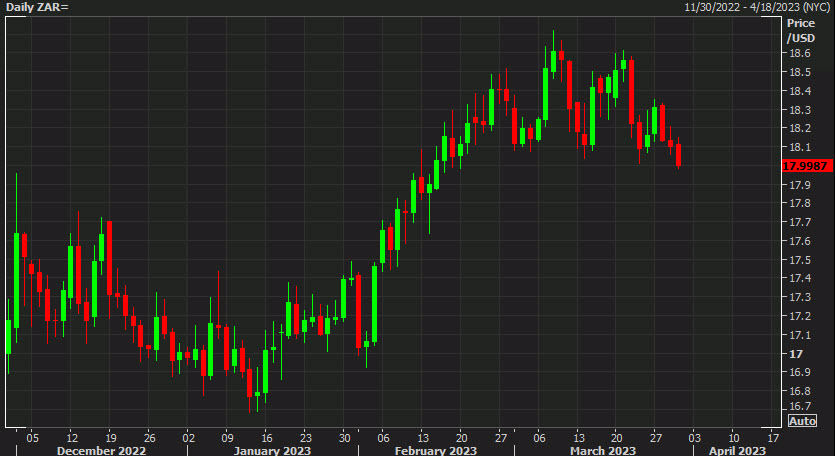This screenshot has height=456, width=835.
Task: Click the 26 date tick in December
Action: pos(150,438)
